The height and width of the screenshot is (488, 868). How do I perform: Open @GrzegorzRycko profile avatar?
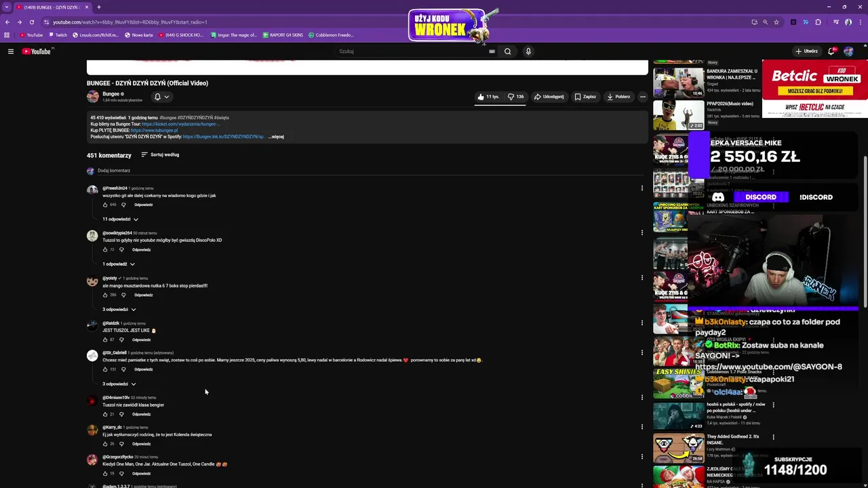pos(92,460)
